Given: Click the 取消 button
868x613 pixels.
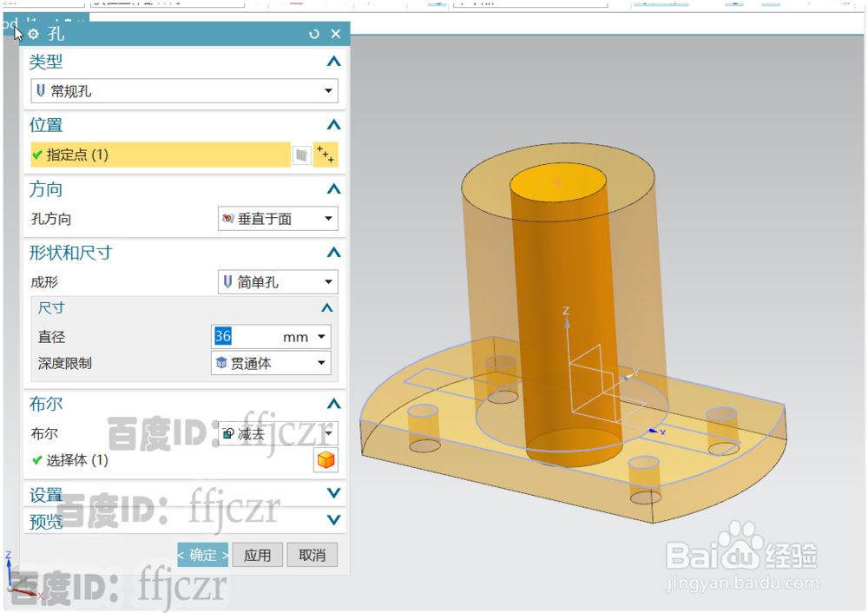Looking at the screenshot, I should point(312,555).
